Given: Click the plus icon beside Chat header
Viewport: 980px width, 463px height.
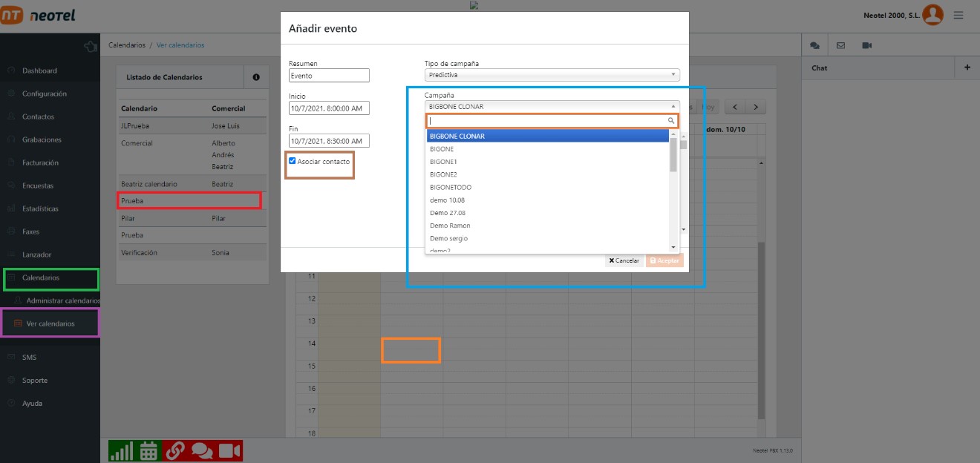Looking at the screenshot, I should click(967, 68).
